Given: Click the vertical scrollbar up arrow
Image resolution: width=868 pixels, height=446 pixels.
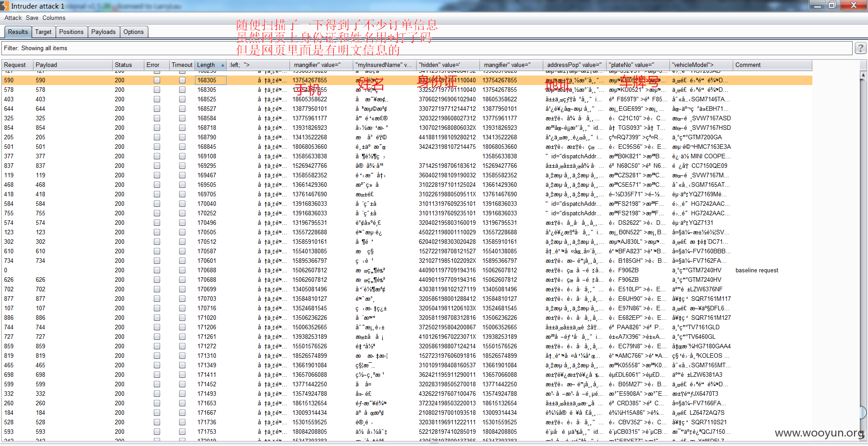Looking at the screenshot, I should [863, 75].
